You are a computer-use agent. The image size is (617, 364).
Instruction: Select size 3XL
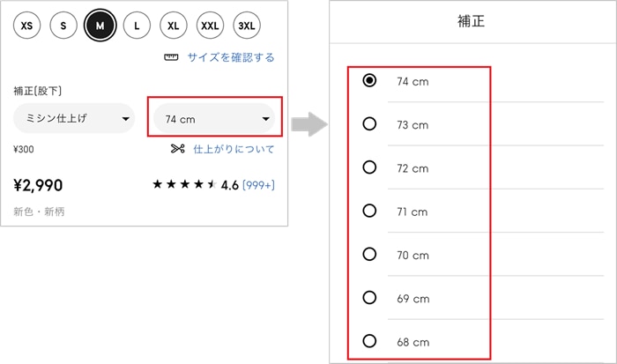(x=247, y=26)
